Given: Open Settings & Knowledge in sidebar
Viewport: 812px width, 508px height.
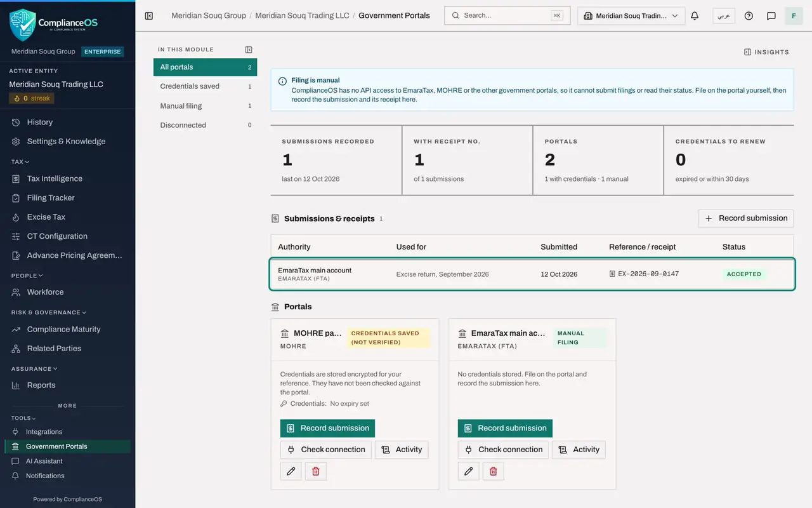Looking at the screenshot, I should [68, 141].
